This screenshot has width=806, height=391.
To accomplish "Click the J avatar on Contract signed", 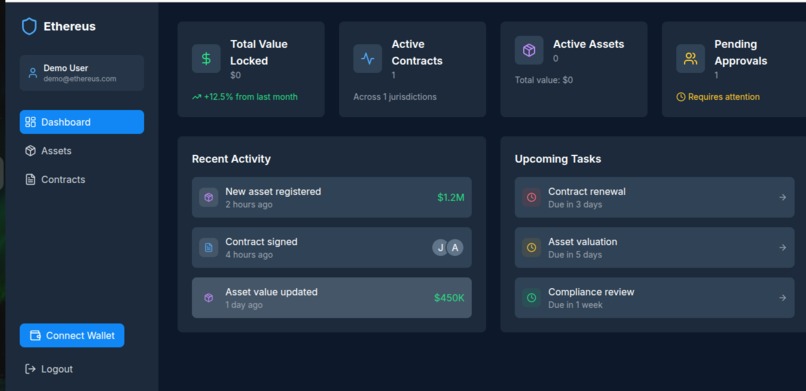I will pyautogui.click(x=441, y=248).
